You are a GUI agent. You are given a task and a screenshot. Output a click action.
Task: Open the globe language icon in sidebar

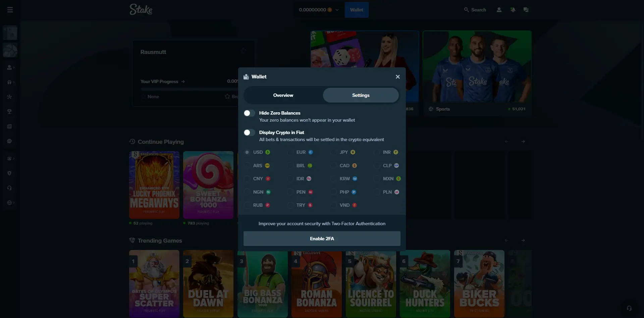pyautogui.click(x=9, y=203)
